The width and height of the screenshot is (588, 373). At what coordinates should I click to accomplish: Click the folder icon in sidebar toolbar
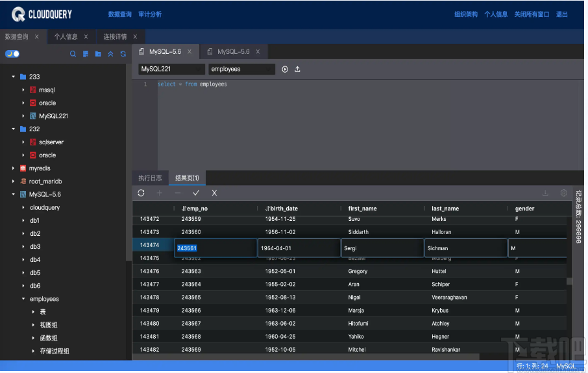(98, 54)
